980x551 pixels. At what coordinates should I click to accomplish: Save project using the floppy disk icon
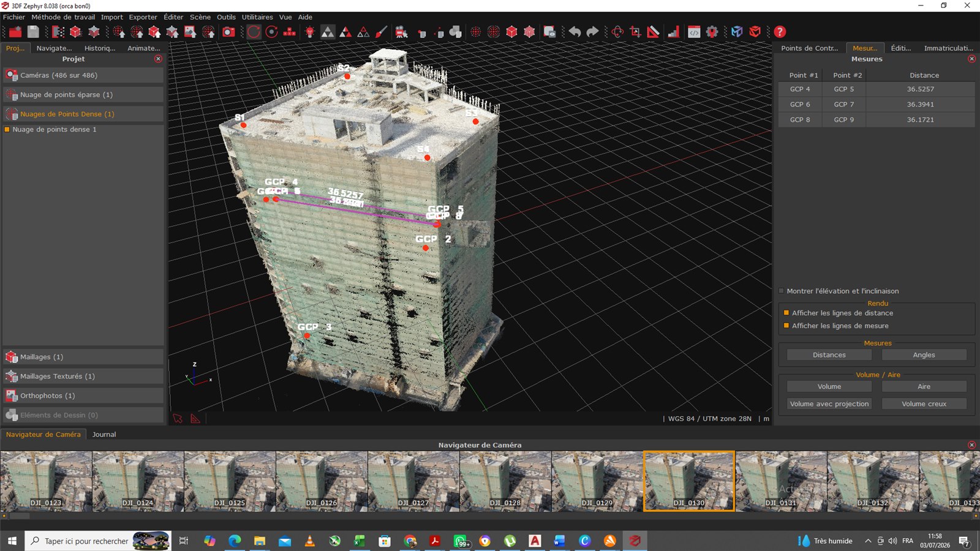(x=33, y=32)
